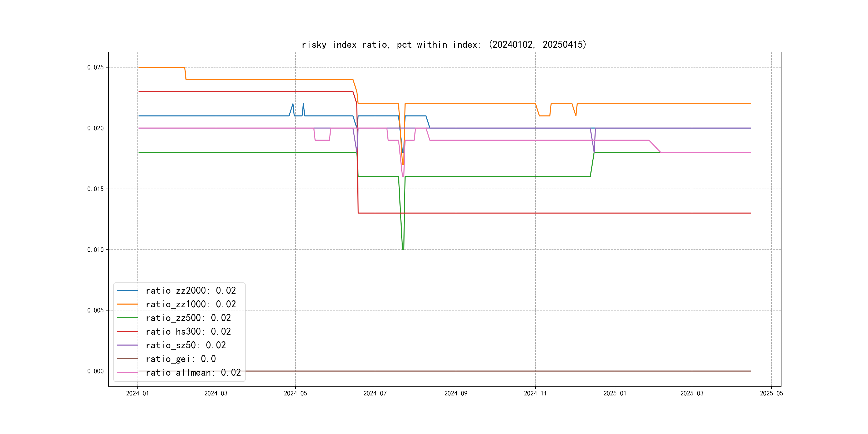Click the 0.015 y-axis tick label
Image resolution: width=868 pixels, height=434 pixels.
click(x=95, y=189)
